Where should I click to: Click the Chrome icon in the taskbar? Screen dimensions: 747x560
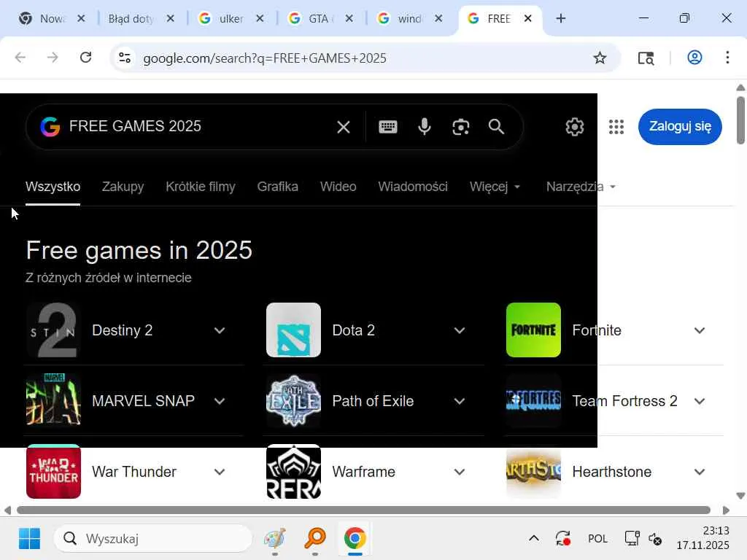[355, 539]
